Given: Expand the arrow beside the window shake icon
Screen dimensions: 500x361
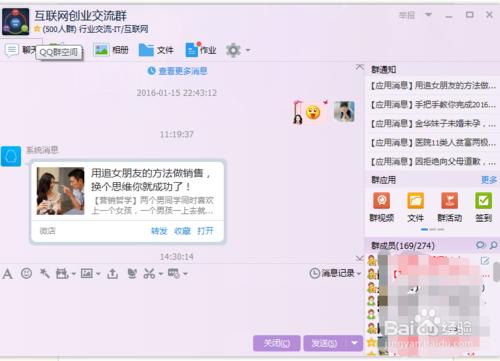Looking at the screenshot, I should pos(74,274).
